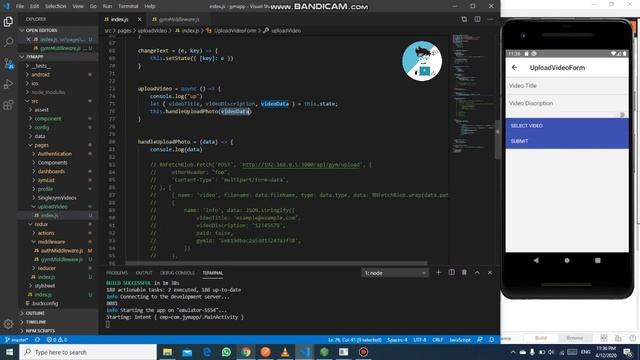Click the master branch indicator in status bar
The image size is (640, 360).
click(17, 340)
